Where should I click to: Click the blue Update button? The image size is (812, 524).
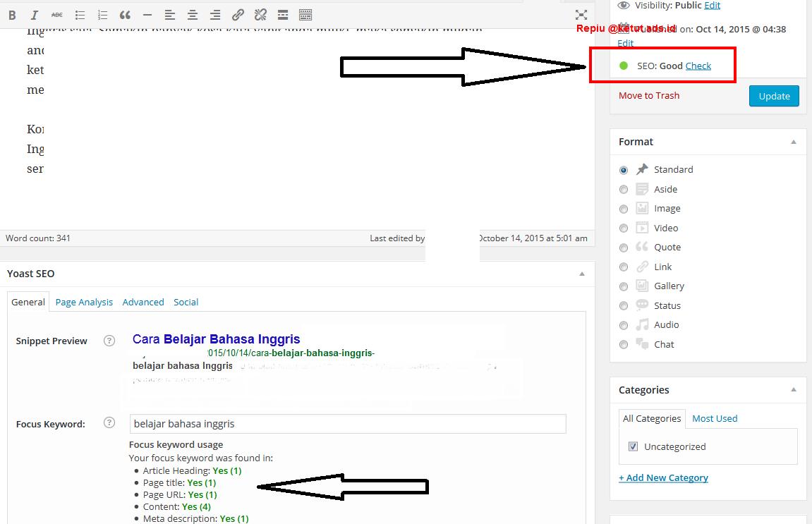click(774, 96)
